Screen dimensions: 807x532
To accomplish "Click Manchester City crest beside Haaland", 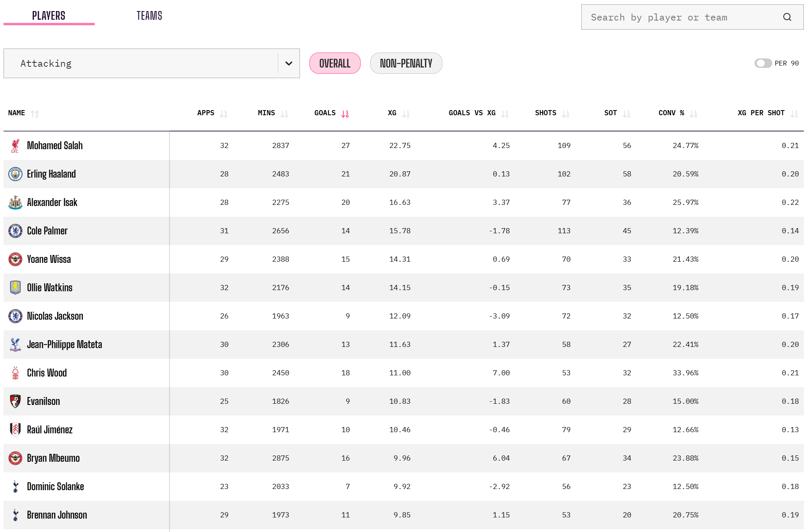I will [15, 174].
